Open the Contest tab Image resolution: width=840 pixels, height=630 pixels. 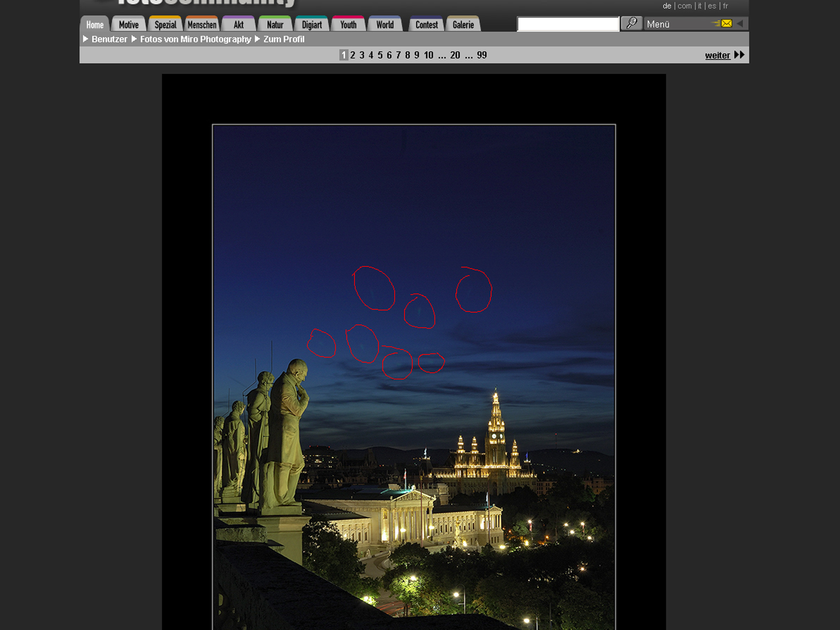pos(426,25)
